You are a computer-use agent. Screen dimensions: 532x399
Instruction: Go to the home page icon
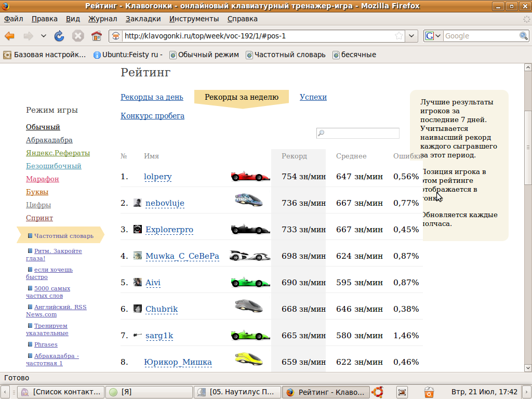pyautogui.click(x=96, y=36)
